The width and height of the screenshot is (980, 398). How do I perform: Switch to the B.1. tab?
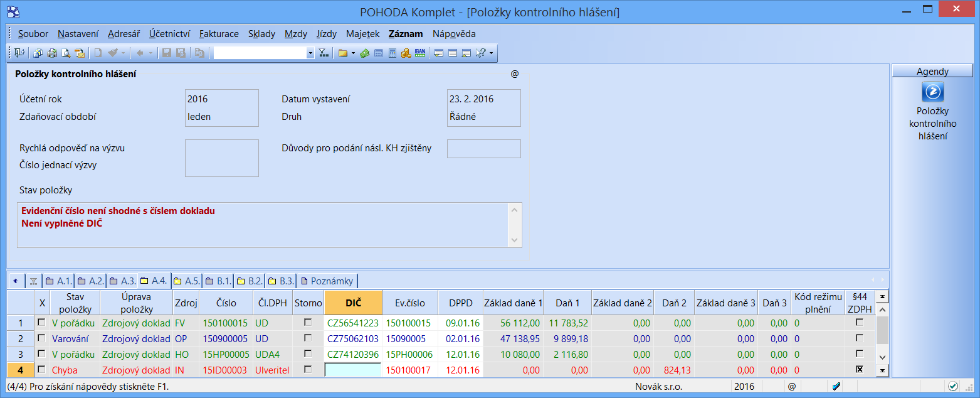(x=219, y=281)
